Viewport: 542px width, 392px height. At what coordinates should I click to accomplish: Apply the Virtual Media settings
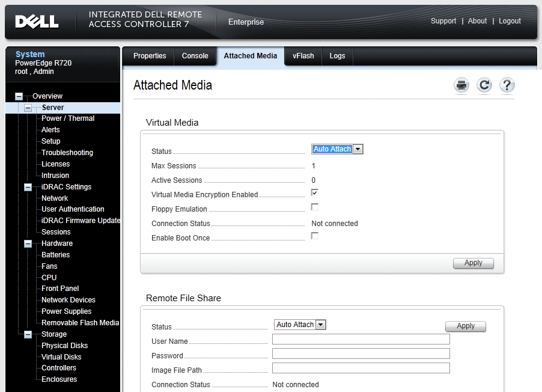pyautogui.click(x=473, y=263)
